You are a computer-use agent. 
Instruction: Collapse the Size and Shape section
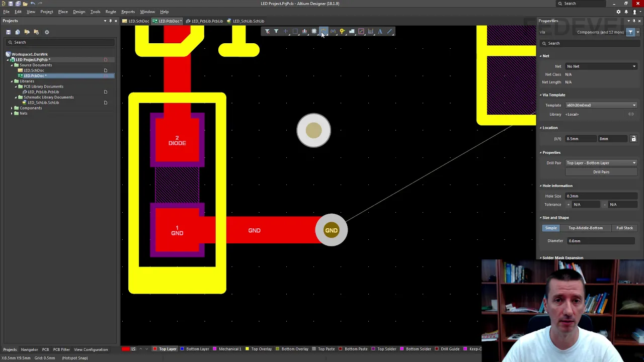pos(541,218)
